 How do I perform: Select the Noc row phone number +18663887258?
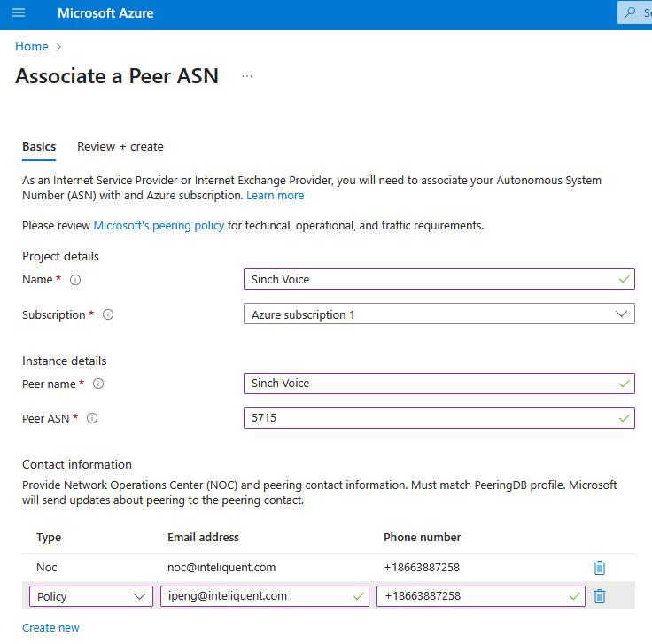[x=422, y=568]
